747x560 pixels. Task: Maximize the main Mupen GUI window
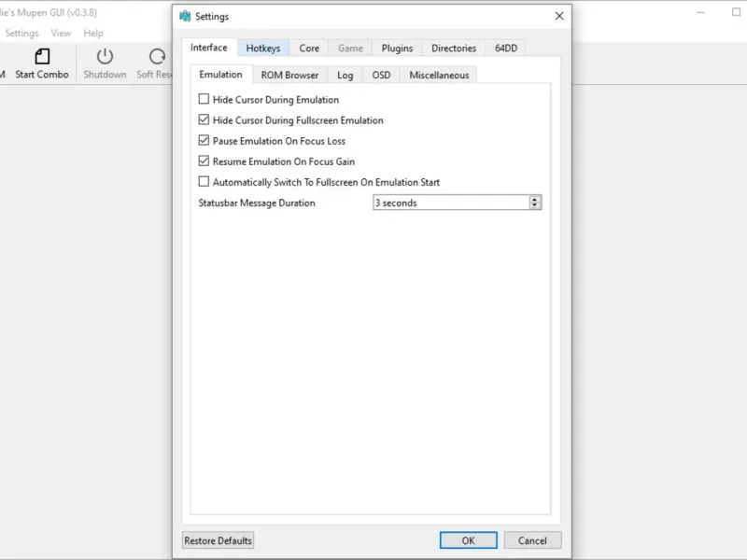[x=736, y=12]
